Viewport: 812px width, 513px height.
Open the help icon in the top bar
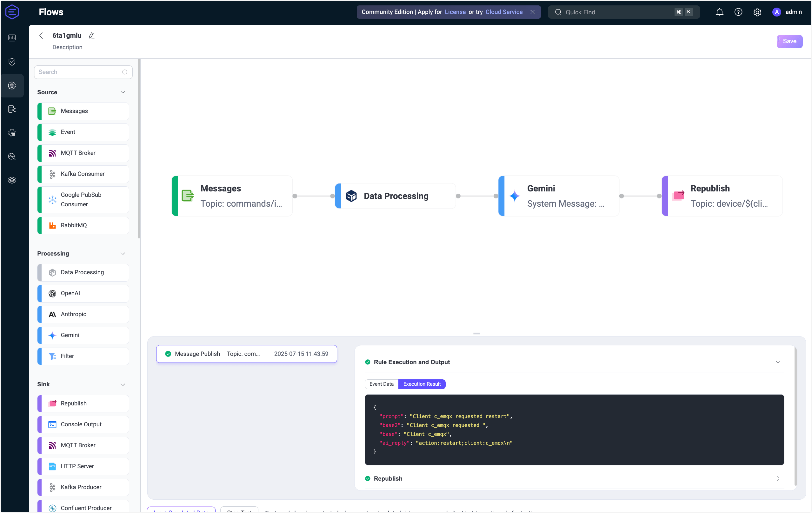click(x=738, y=12)
